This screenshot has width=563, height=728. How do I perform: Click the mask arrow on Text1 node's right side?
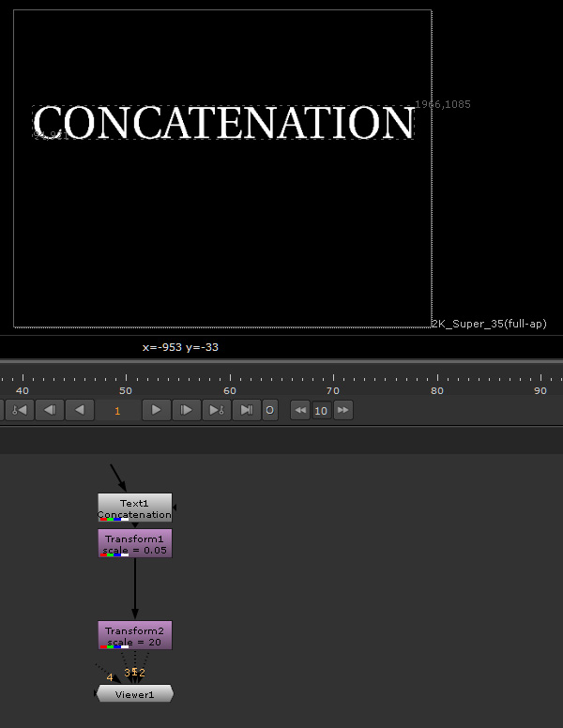pos(175,508)
